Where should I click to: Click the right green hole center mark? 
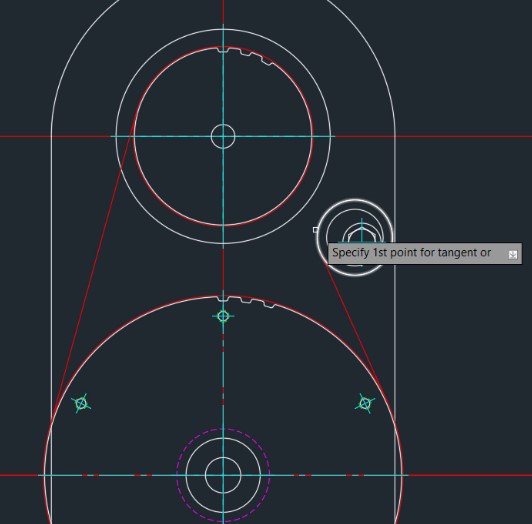[x=365, y=404]
